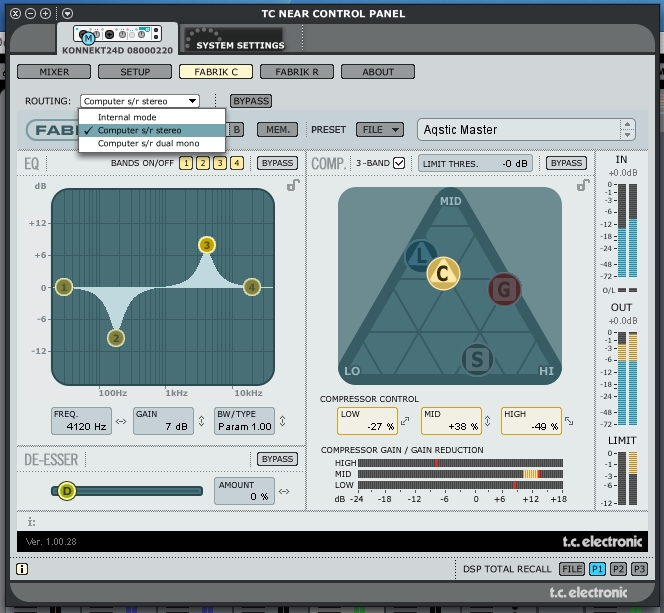The image size is (664, 613).
Task: Click the GAIN 7 dB field
Action: [x=163, y=421]
